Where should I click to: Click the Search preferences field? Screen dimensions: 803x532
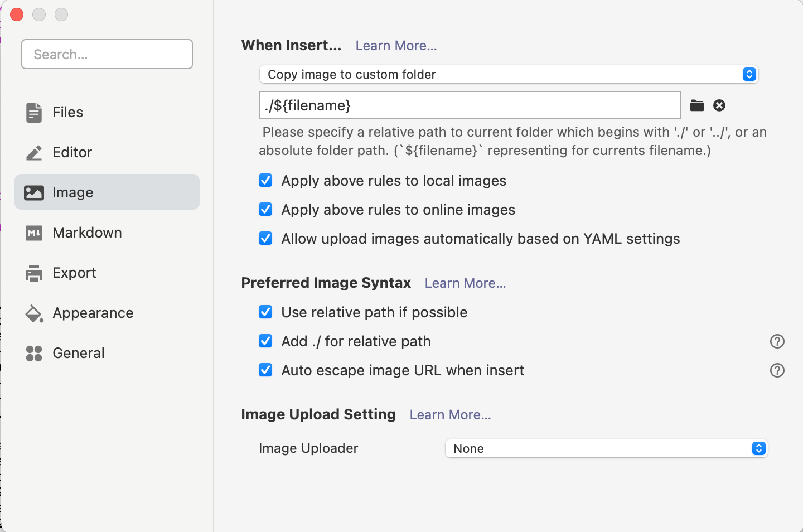click(107, 54)
